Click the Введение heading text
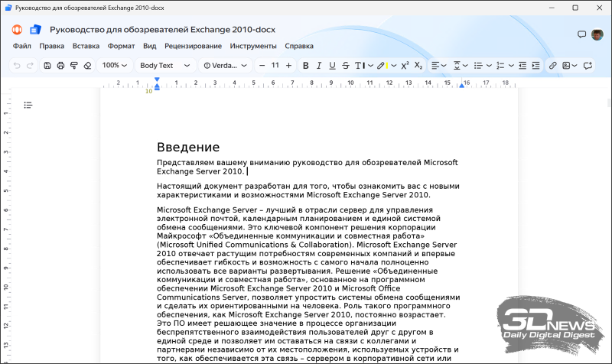612x364 pixels. (x=188, y=147)
